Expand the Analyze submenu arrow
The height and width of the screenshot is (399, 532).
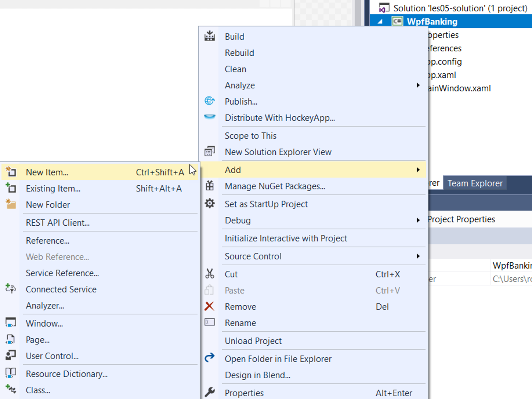pyautogui.click(x=418, y=85)
